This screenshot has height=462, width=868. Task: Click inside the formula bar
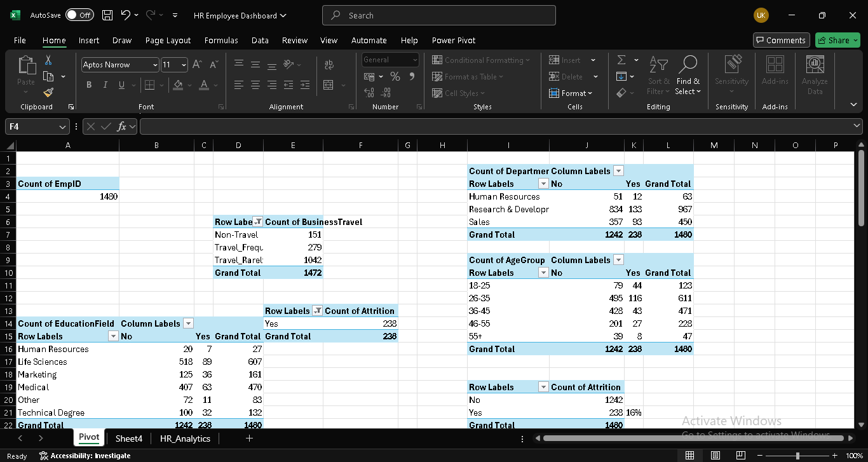click(496, 126)
